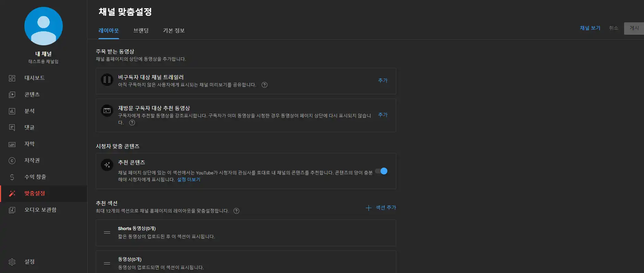Open the 설정 더보기 link
Image resolution: width=644 pixels, height=273 pixels.
click(189, 180)
